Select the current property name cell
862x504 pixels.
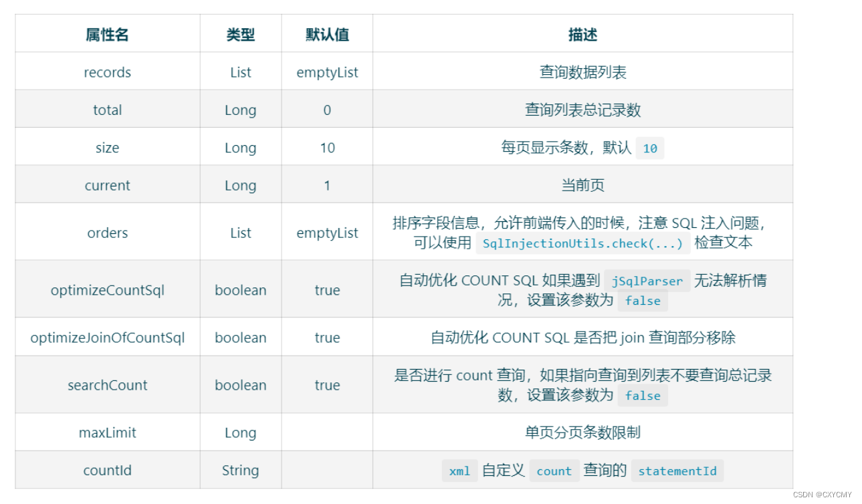107,185
